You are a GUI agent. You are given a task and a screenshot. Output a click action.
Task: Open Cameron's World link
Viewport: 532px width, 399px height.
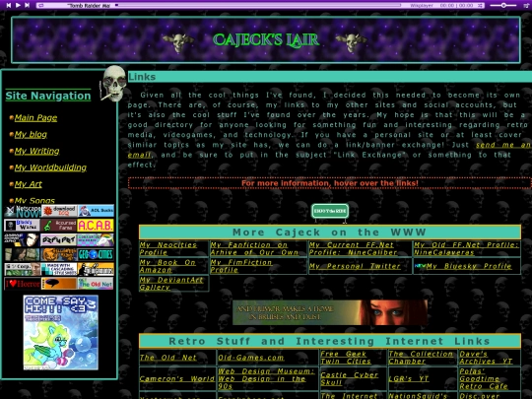pyautogui.click(x=176, y=378)
